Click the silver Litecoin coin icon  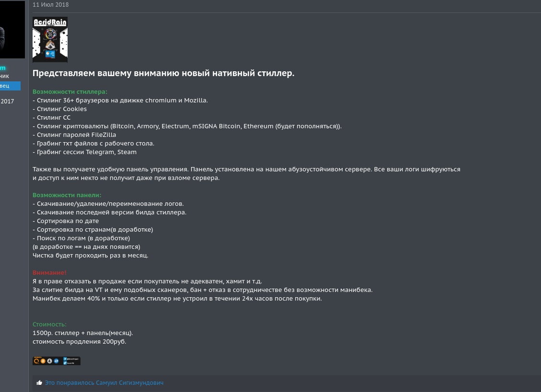(x=50, y=361)
